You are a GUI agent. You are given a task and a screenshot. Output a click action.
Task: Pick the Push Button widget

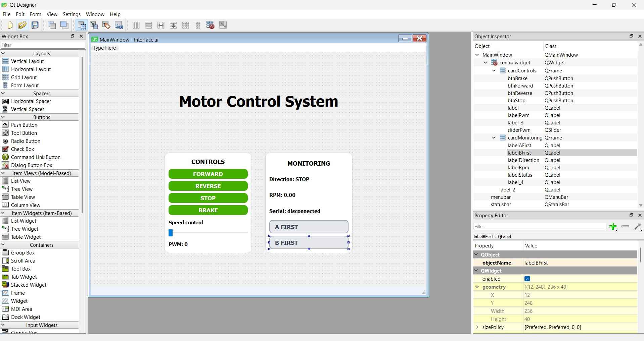coord(24,125)
